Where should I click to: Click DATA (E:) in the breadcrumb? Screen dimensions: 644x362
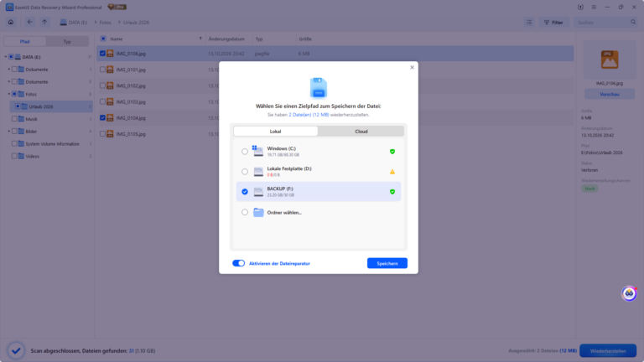coord(74,22)
